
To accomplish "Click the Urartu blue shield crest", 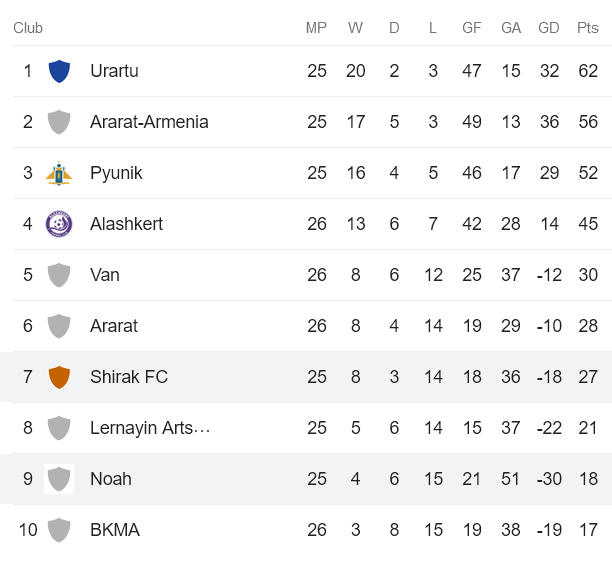I will [59, 71].
